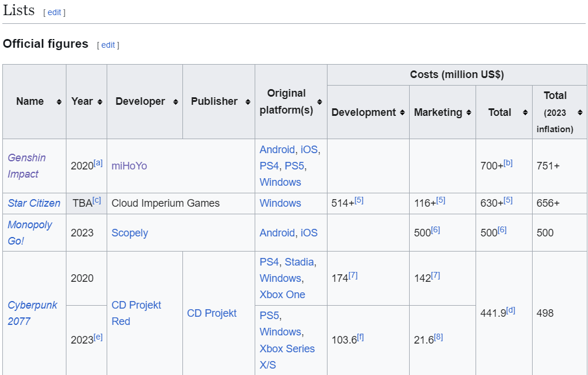Sort table by Developer column arrows
The image size is (588, 375).
coord(175,102)
